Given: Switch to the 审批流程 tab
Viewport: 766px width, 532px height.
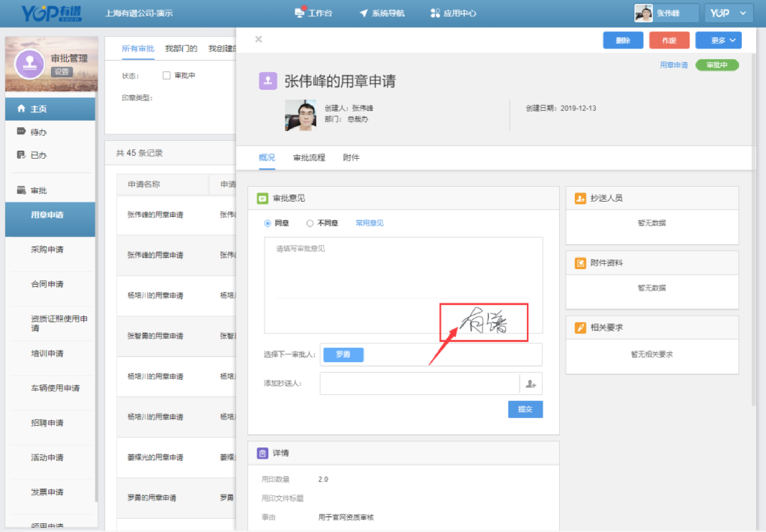Looking at the screenshot, I should 309,158.
